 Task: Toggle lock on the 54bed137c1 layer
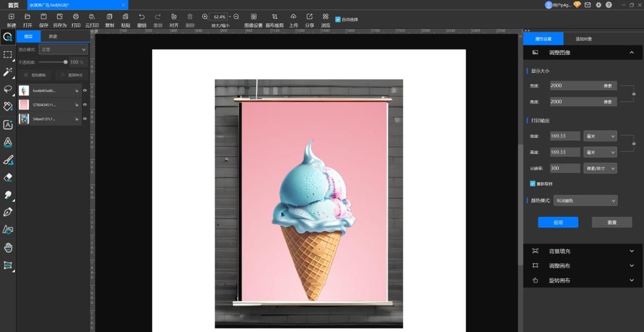(77, 119)
